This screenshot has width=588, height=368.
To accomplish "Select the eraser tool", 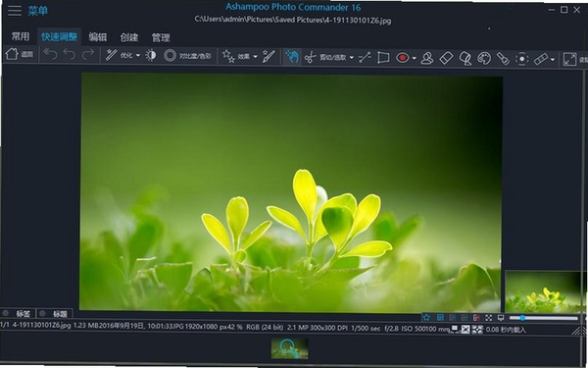I will [446, 58].
